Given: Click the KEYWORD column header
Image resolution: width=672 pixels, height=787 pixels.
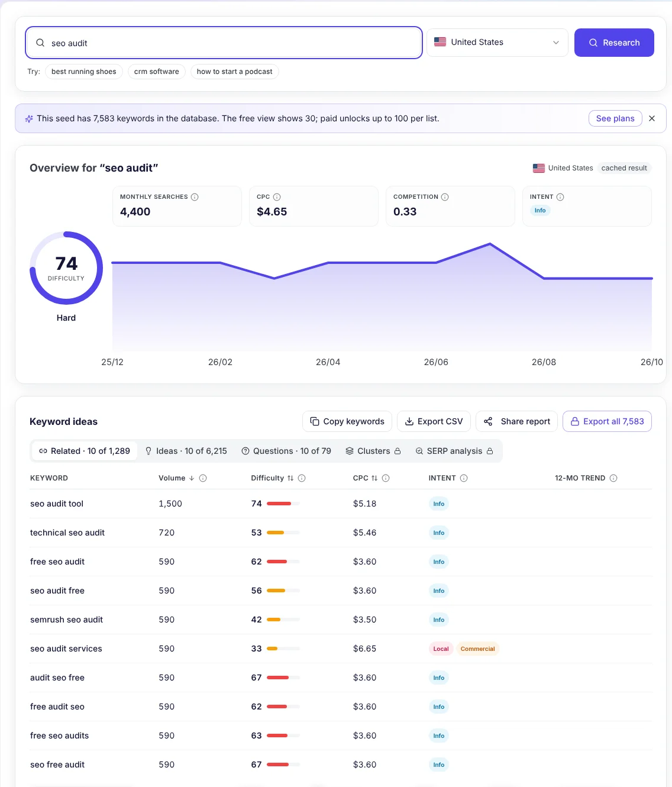Looking at the screenshot, I should tap(49, 478).
